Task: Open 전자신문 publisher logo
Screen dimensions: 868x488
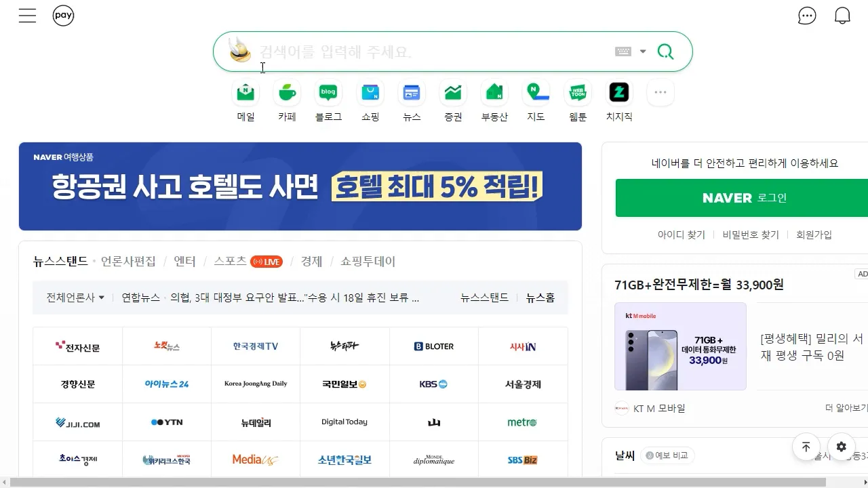Action: (x=78, y=346)
